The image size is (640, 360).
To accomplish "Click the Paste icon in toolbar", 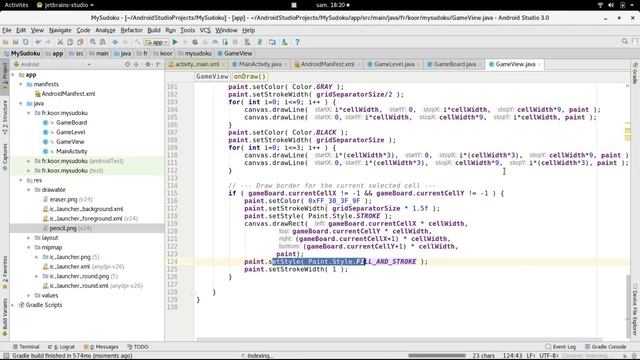I will tap(80, 42).
